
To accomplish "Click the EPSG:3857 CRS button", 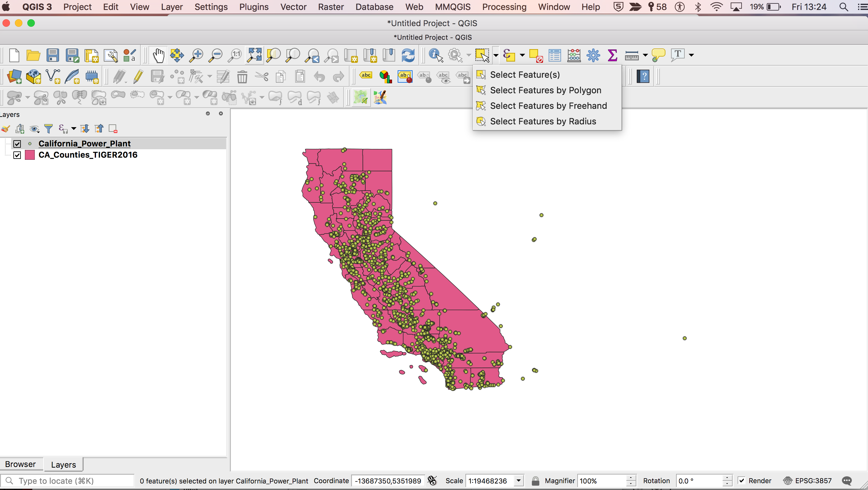I will pyautogui.click(x=807, y=481).
